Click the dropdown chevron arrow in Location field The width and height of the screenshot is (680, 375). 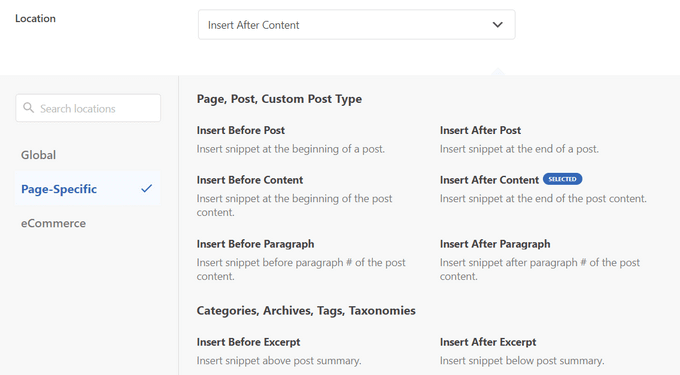point(497,25)
